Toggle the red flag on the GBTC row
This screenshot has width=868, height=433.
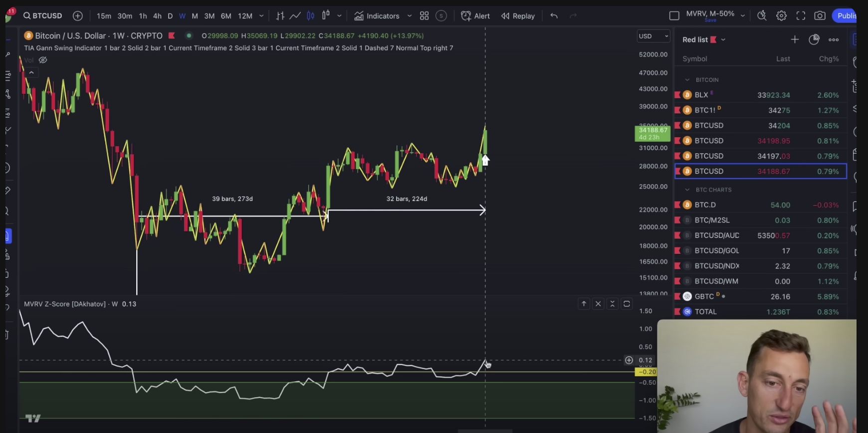pos(677,296)
